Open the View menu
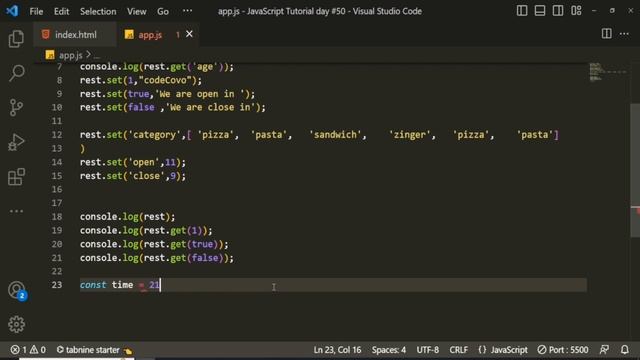Image resolution: width=640 pixels, height=360 pixels. [x=136, y=11]
